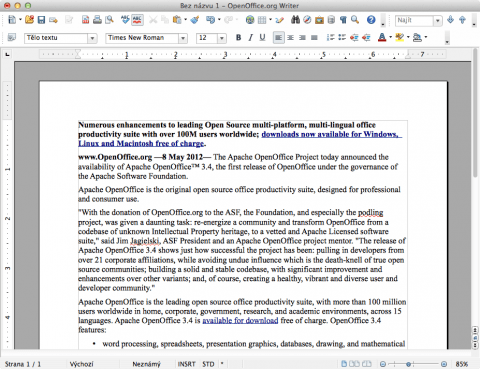Viewport: 480px width, 369px height.
Task: Open the Highlighting color dropdown arrow
Action: click(x=408, y=37)
